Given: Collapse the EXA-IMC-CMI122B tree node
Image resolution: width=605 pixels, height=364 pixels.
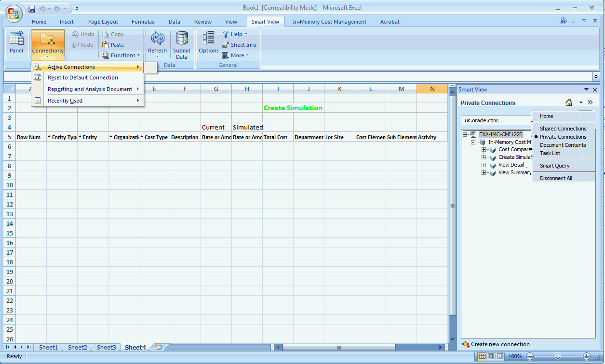Looking at the screenshot, I should tap(465, 134).
